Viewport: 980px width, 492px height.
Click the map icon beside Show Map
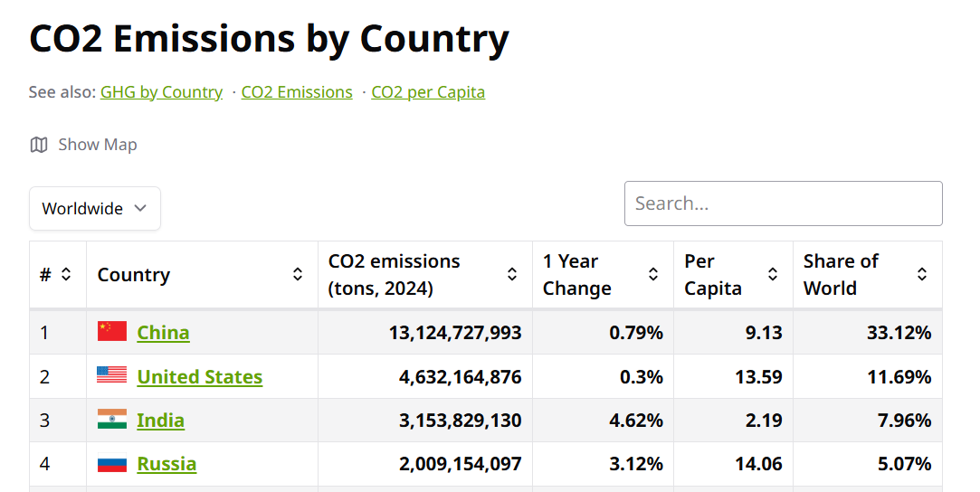39,145
